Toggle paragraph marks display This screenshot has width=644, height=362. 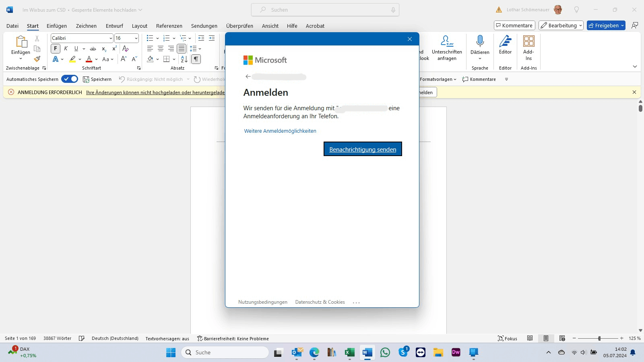196,59
